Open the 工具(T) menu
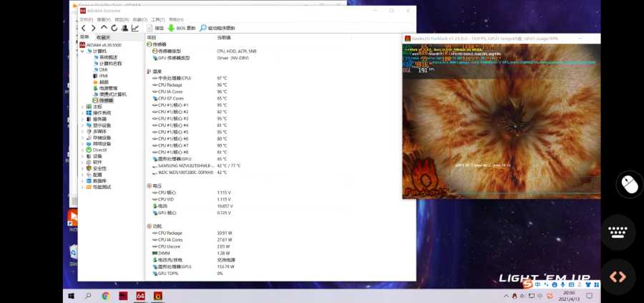The height and width of the screenshot is (303, 644). (158, 19)
